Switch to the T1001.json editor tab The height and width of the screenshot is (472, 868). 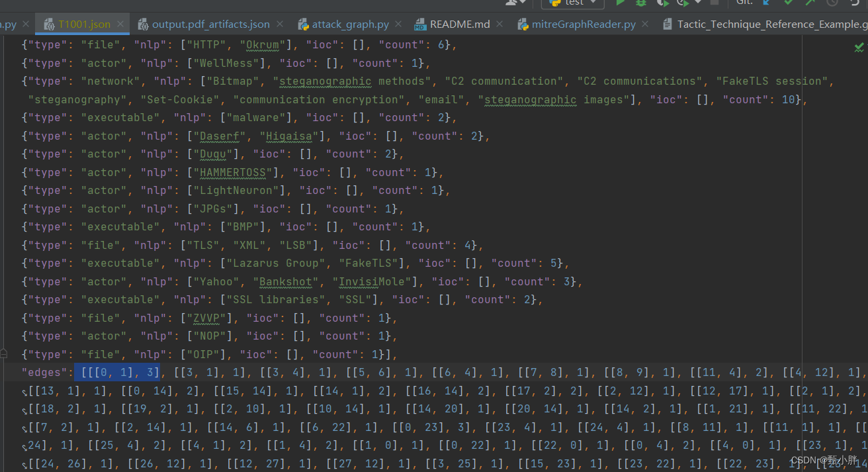pyautogui.click(x=83, y=24)
